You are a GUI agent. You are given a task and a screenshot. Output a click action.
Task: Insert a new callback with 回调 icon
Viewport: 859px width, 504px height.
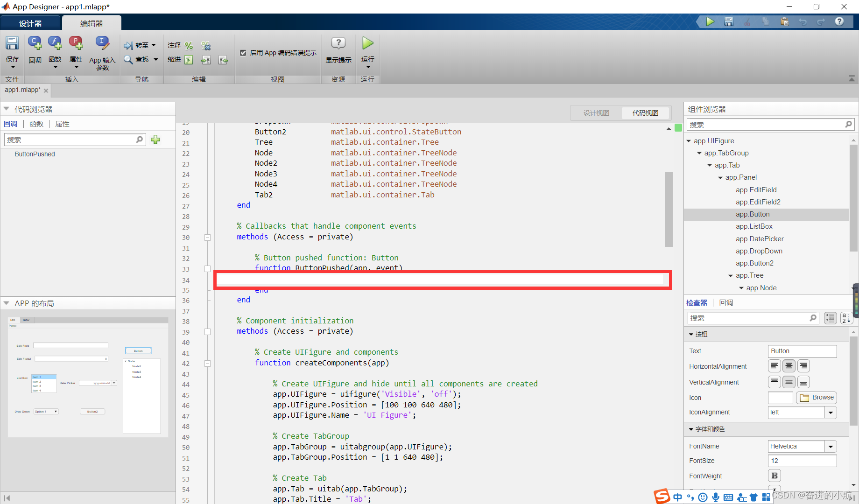tap(35, 43)
